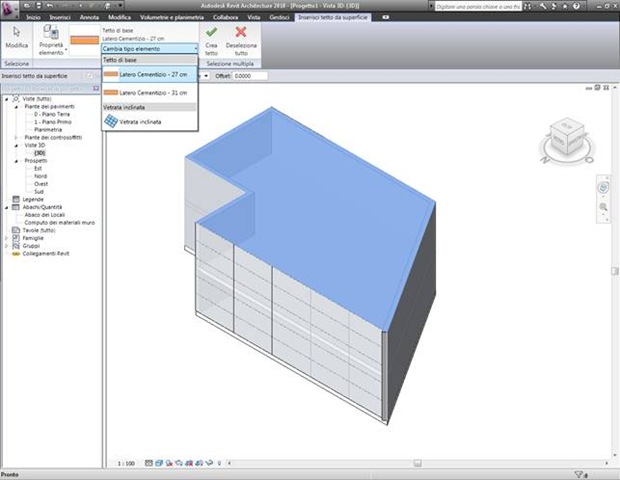Click the visual style icon in view control bar

(x=159, y=463)
